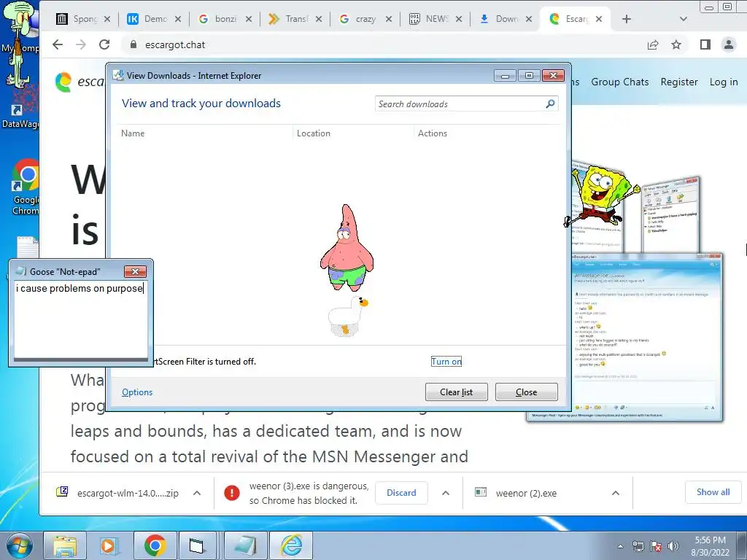Open Group Chats on Escargot site
This screenshot has width=747, height=560.
(x=620, y=82)
